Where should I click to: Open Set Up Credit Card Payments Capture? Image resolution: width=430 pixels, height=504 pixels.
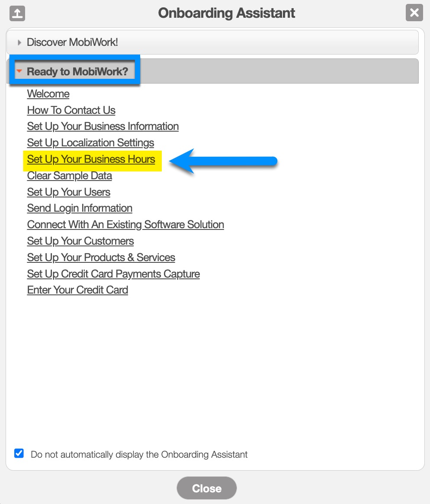pyautogui.click(x=113, y=274)
